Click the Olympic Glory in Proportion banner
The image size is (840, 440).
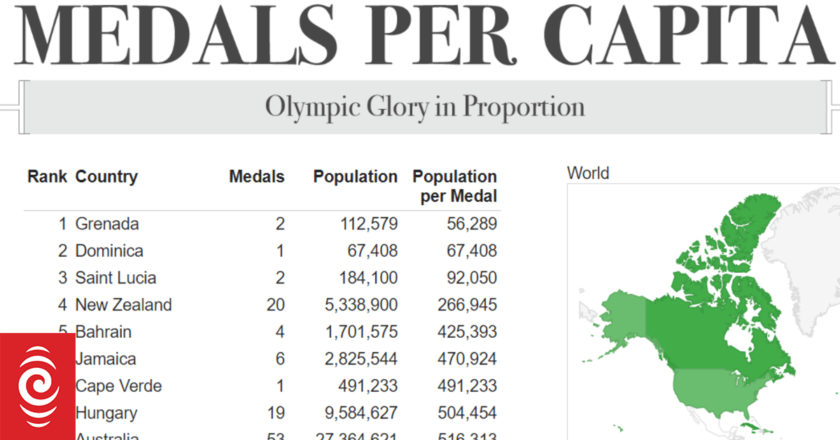[x=425, y=106]
